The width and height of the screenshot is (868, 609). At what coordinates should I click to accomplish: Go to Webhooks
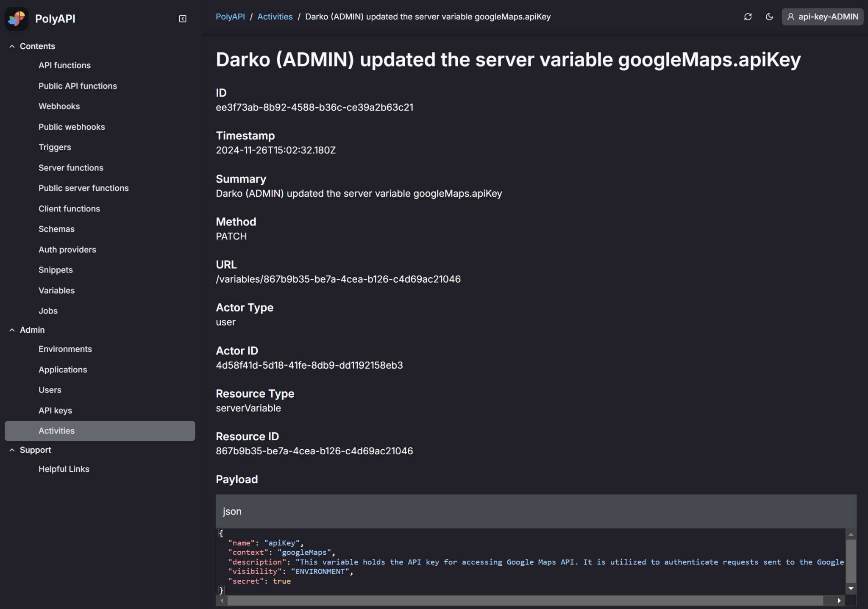point(59,106)
